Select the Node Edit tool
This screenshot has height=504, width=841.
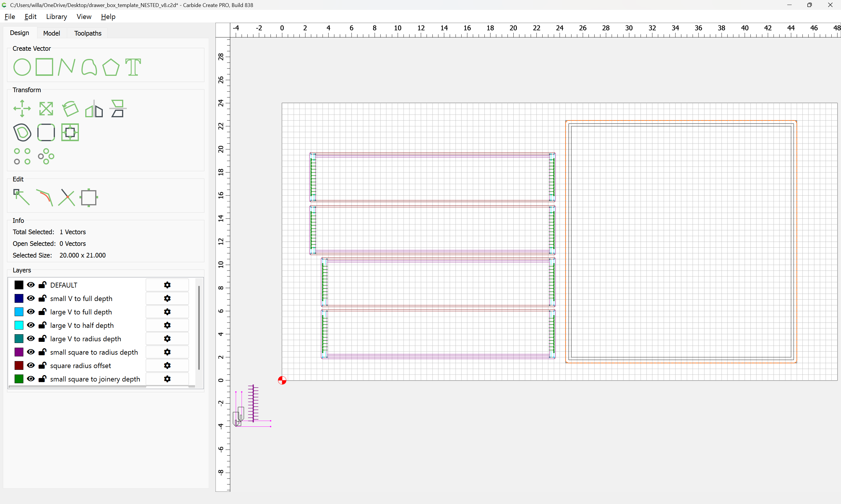21,197
